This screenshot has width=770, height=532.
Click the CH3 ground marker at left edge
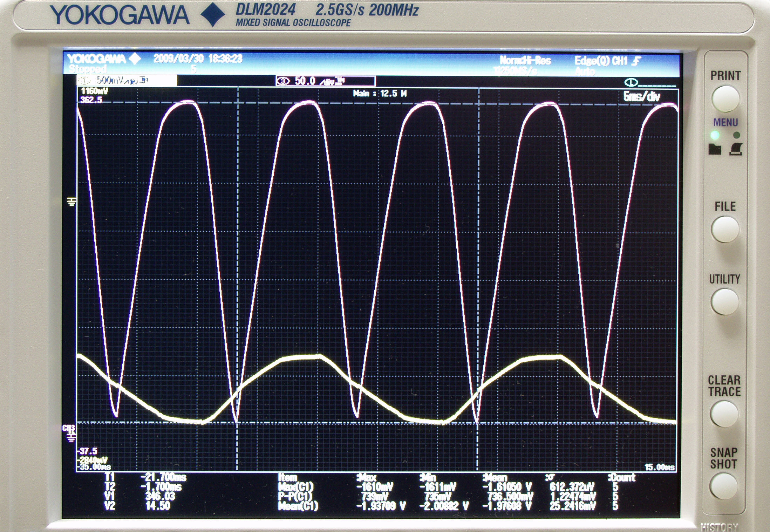[x=70, y=434]
